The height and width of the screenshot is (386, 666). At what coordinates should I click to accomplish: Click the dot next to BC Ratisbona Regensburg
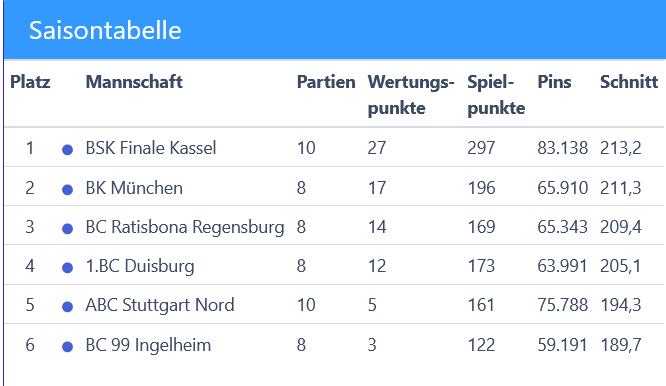67,228
